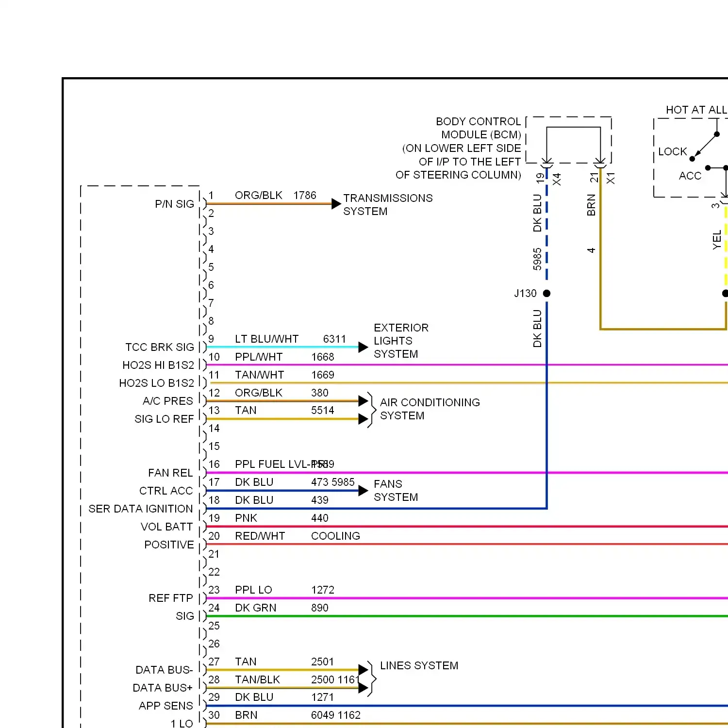The image size is (728, 728).
Task: Click the 'LOCK' ignition switch position
Action: pos(672,151)
